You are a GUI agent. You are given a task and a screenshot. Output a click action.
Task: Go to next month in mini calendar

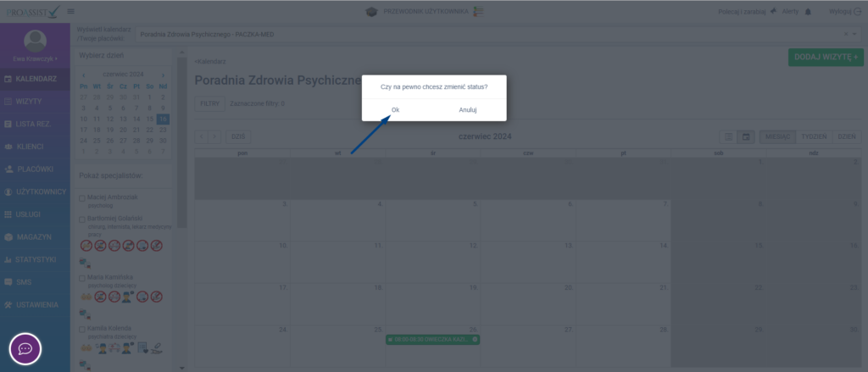point(163,75)
